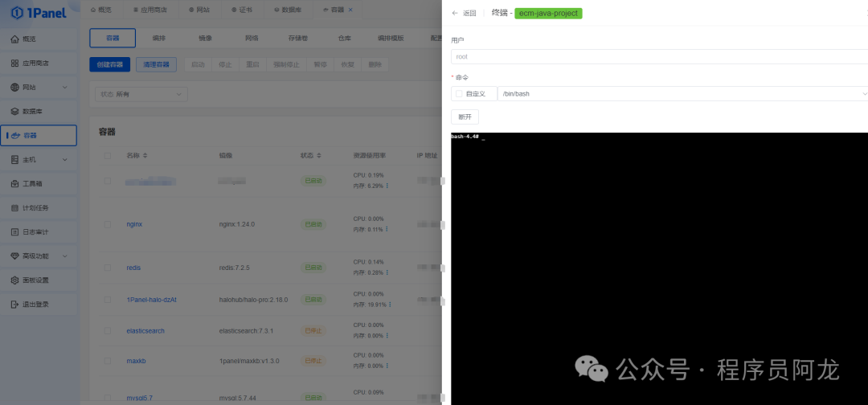This screenshot has height=405, width=868.
Task: Click the toolbox icon beside 工具箱
Action: 15,184
